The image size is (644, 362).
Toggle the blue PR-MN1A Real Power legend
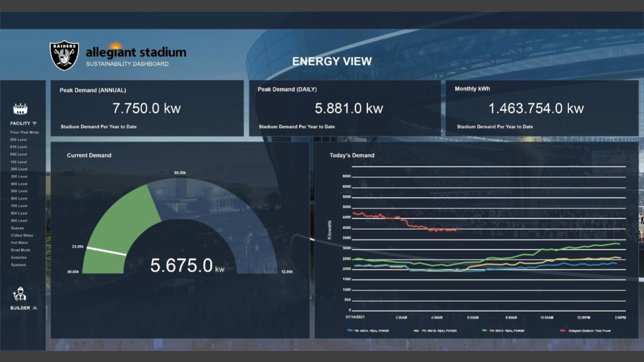368,331
